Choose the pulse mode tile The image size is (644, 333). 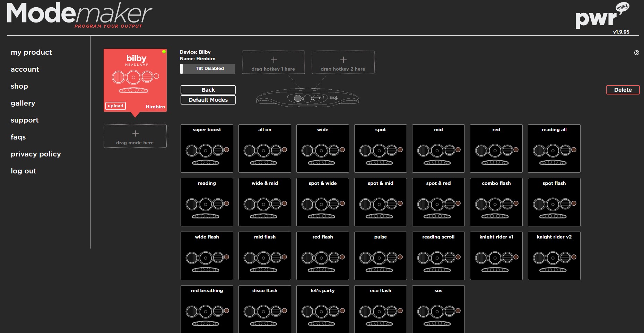(381, 256)
